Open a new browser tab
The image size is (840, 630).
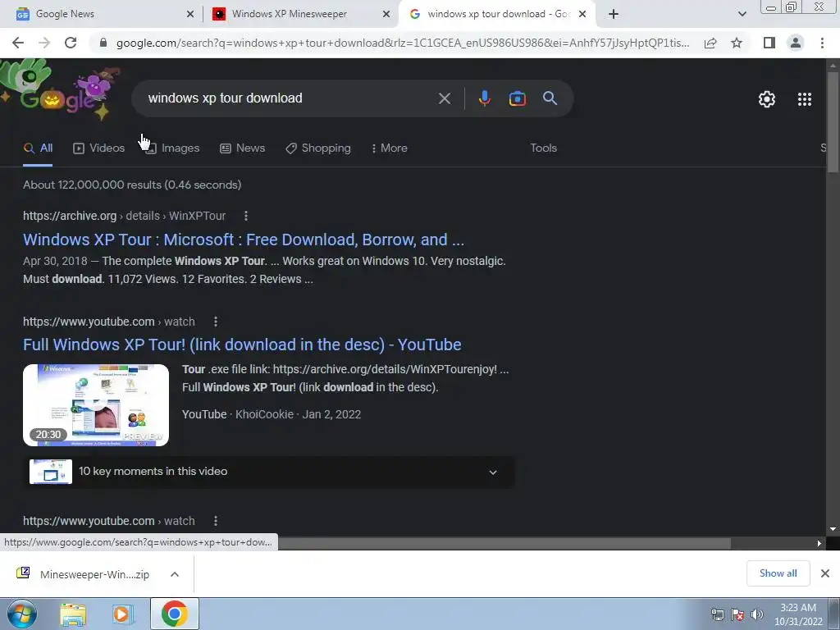pyautogui.click(x=614, y=15)
